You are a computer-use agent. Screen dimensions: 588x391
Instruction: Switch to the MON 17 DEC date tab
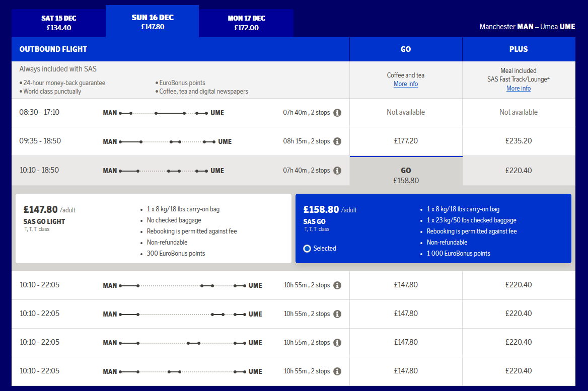(246, 23)
